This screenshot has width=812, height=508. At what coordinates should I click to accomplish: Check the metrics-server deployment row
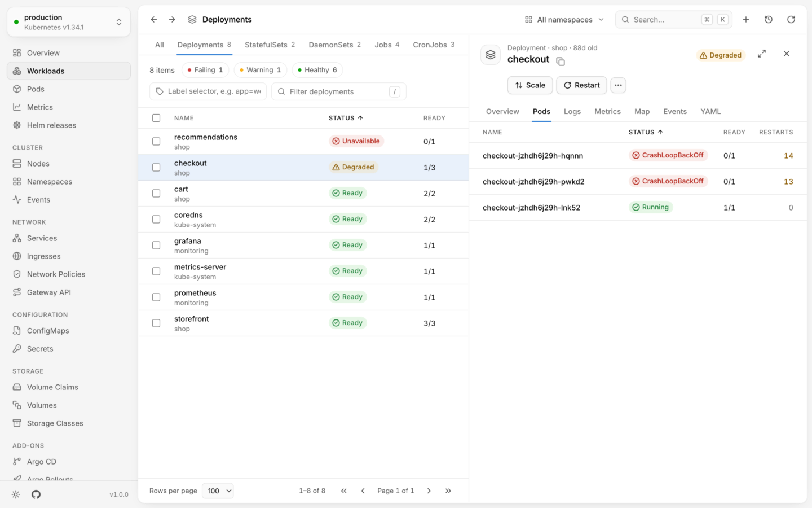[156, 271]
